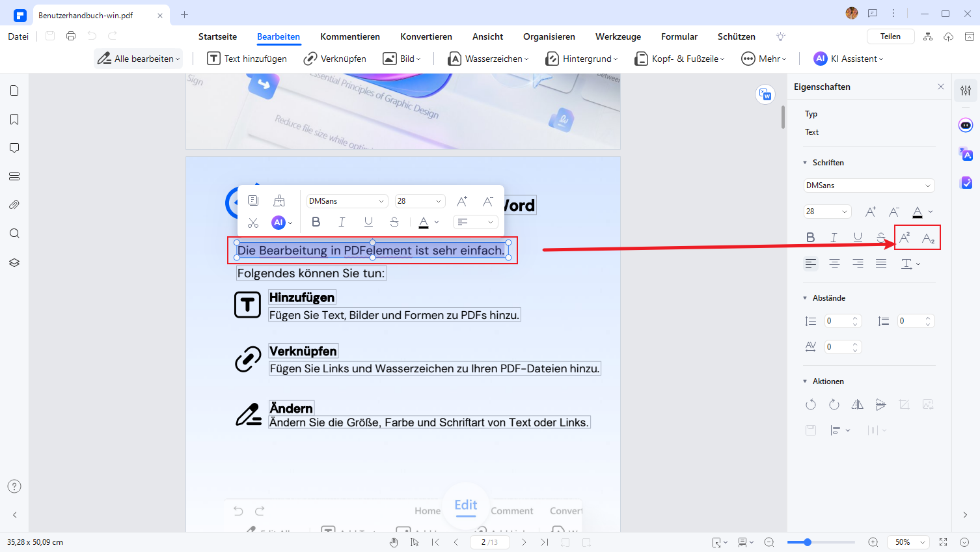This screenshot has height=552, width=980.
Task: Collapse the Abstände section
Action: (805, 298)
